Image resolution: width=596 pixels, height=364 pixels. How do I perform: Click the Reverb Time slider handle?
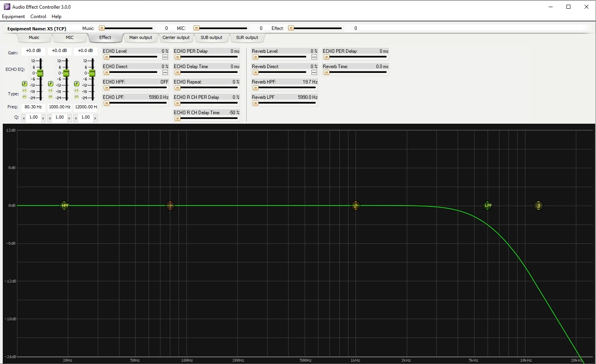(x=326, y=72)
